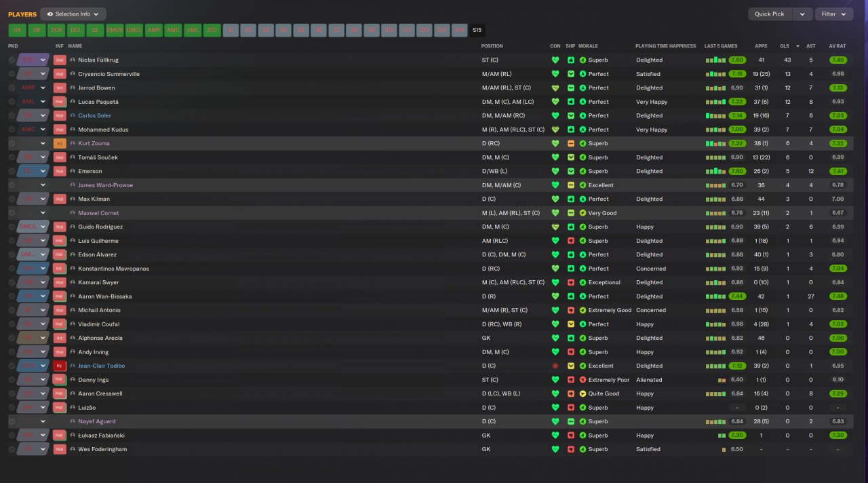868x483 pixels.
Task: Select the S15 substitute slot tab
Action: click(477, 30)
